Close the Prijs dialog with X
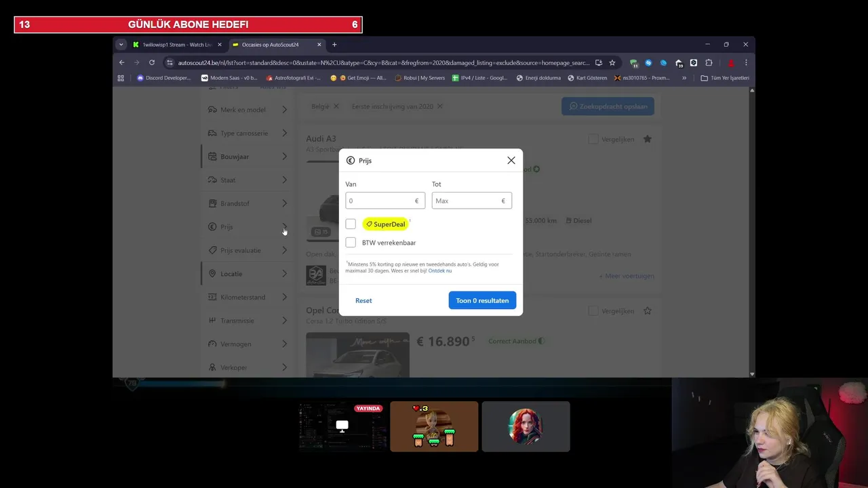The width and height of the screenshot is (868, 488). pos(511,161)
